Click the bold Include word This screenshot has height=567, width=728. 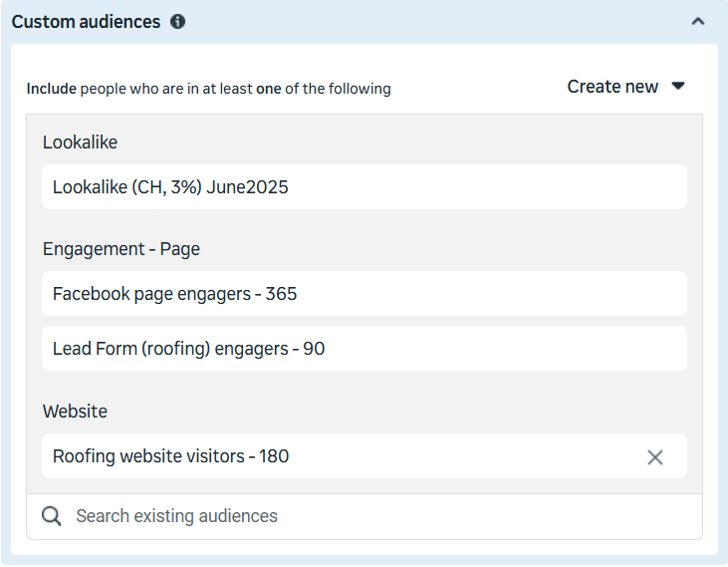[x=51, y=89]
